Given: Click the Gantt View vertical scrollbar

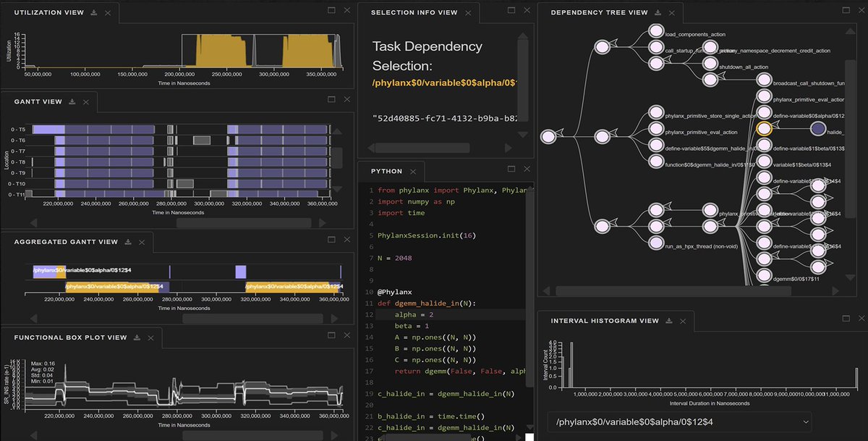Looking at the screenshot, I should coord(336,156).
